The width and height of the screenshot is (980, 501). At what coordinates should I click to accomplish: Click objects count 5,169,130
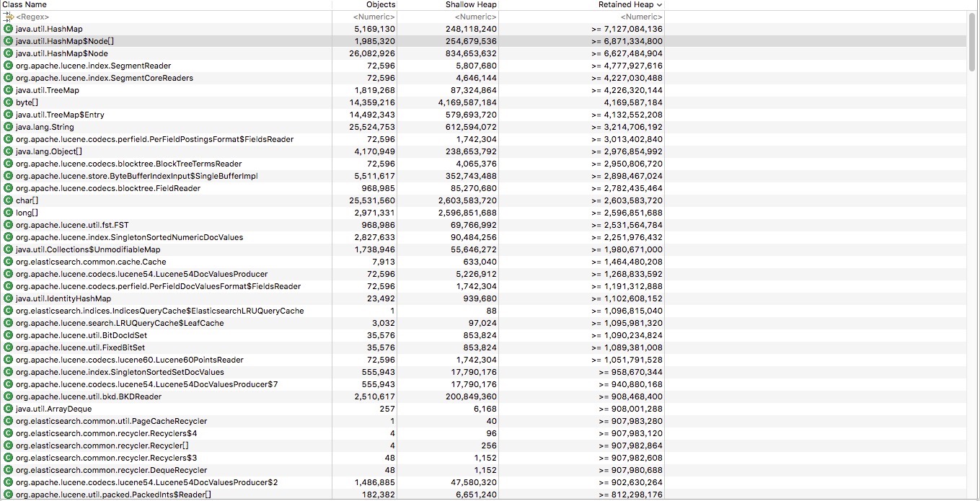[375, 29]
